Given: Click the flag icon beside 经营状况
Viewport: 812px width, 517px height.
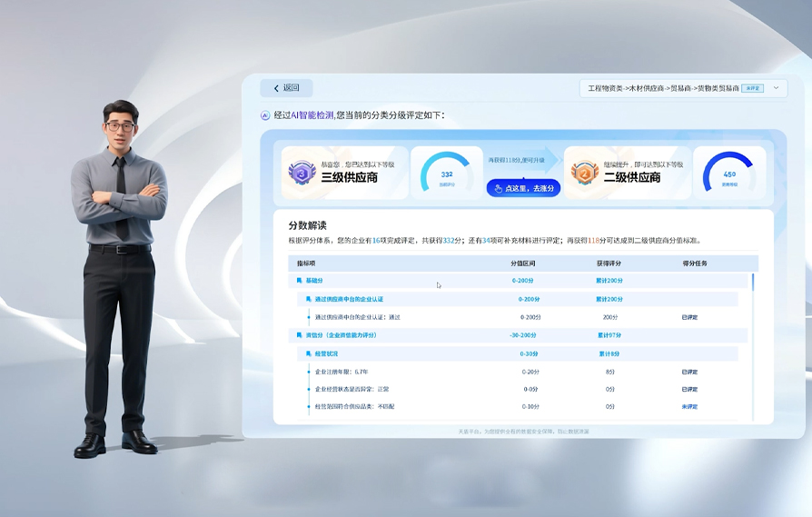Looking at the screenshot, I should coord(308,353).
